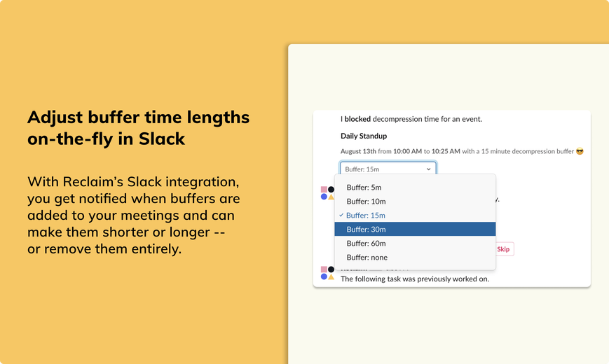Click the pink Skip button

(x=504, y=249)
